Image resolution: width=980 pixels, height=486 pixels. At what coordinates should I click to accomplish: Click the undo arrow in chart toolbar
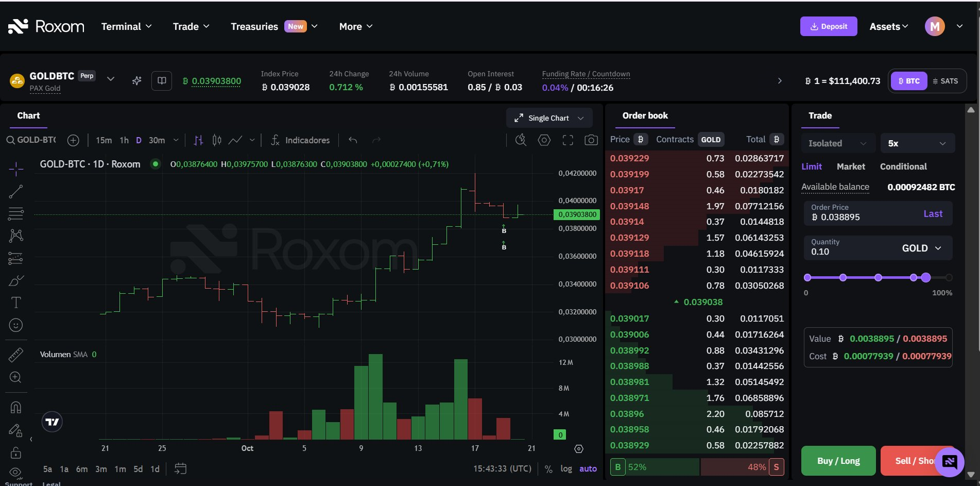pyautogui.click(x=353, y=140)
